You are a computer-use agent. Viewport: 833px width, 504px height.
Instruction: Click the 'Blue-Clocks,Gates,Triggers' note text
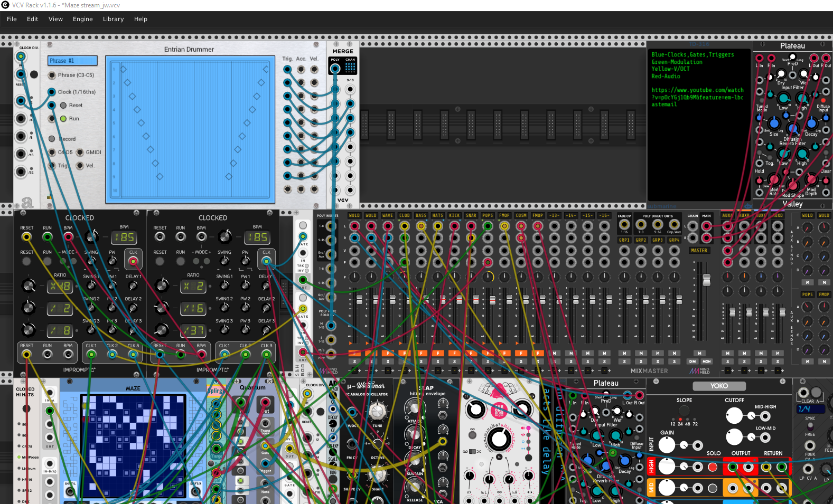click(x=692, y=54)
